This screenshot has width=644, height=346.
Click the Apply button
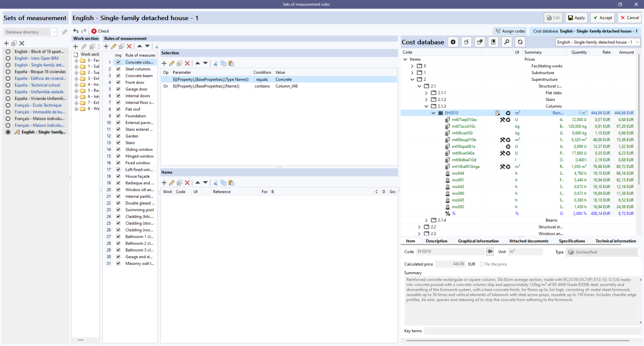click(576, 18)
